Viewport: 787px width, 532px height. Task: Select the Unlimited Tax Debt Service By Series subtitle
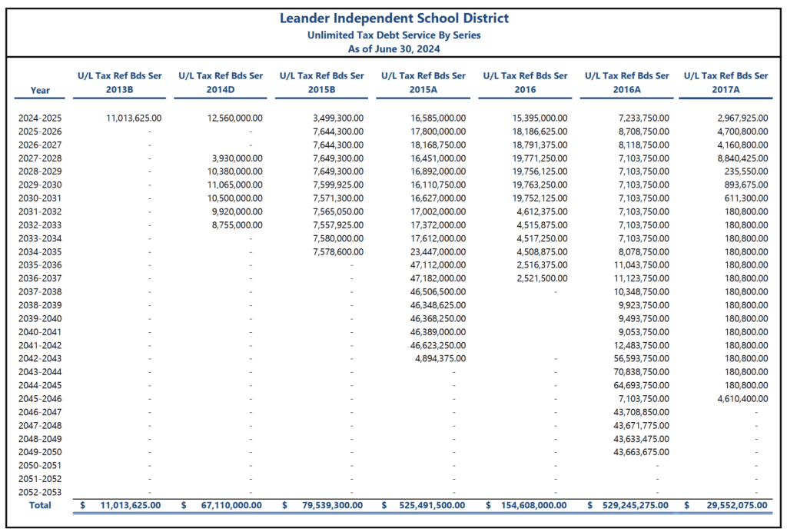pyautogui.click(x=394, y=35)
